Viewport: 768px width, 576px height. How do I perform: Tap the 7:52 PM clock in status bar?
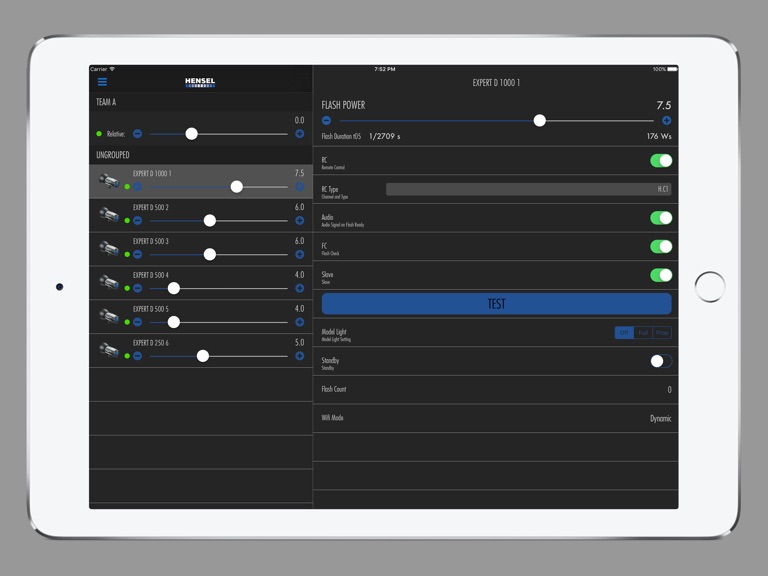tap(384, 69)
